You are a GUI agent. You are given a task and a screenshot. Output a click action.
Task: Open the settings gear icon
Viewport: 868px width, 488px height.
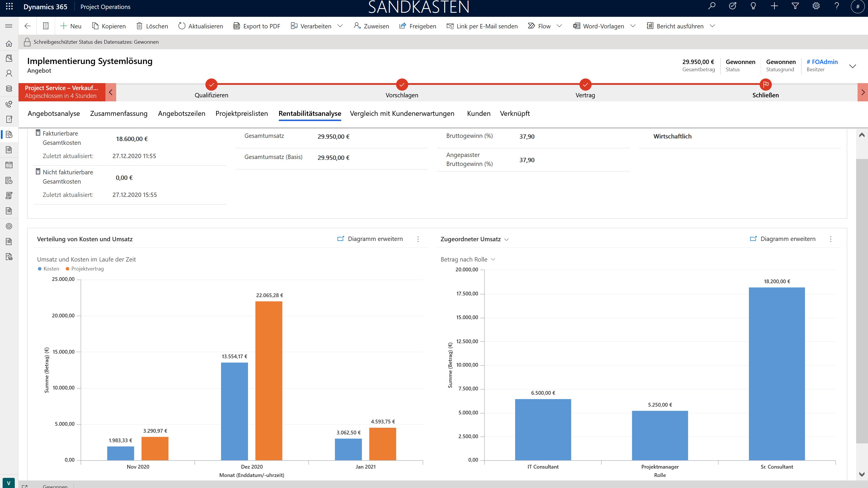click(816, 6)
